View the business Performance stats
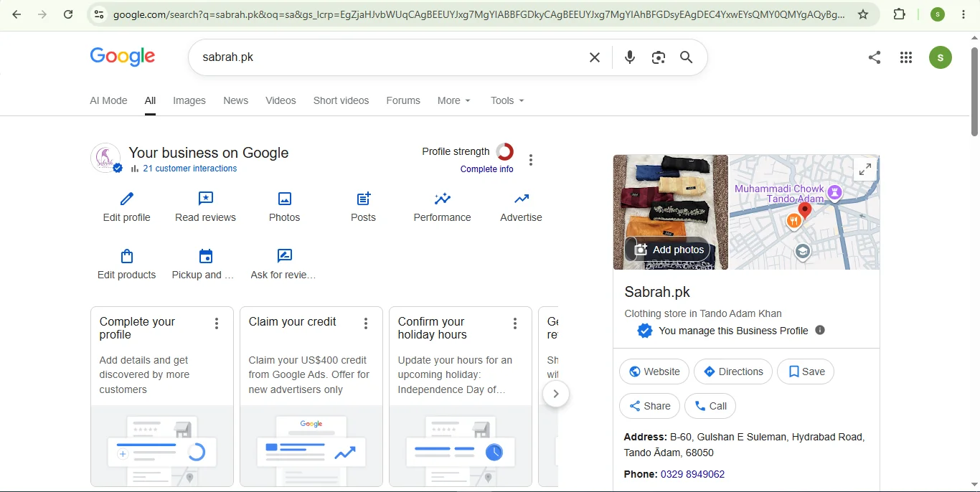This screenshot has width=980, height=492. [x=443, y=207]
